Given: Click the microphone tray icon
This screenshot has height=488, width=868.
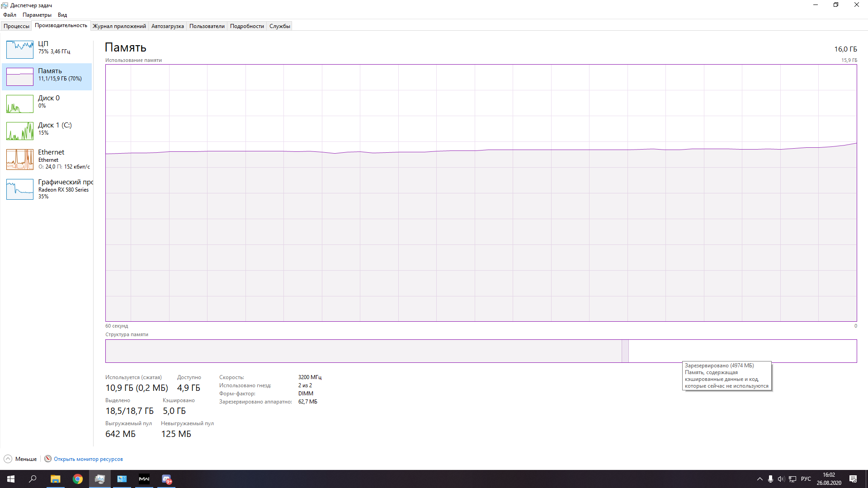Looking at the screenshot, I should click(x=770, y=479).
